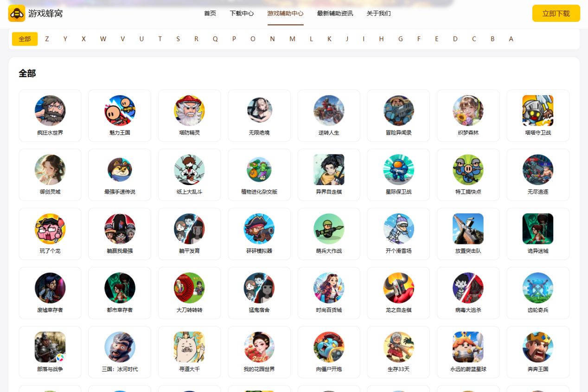Go to the 首页 menu item
This screenshot has width=588, height=392.
pyautogui.click(x=210, y=13)
